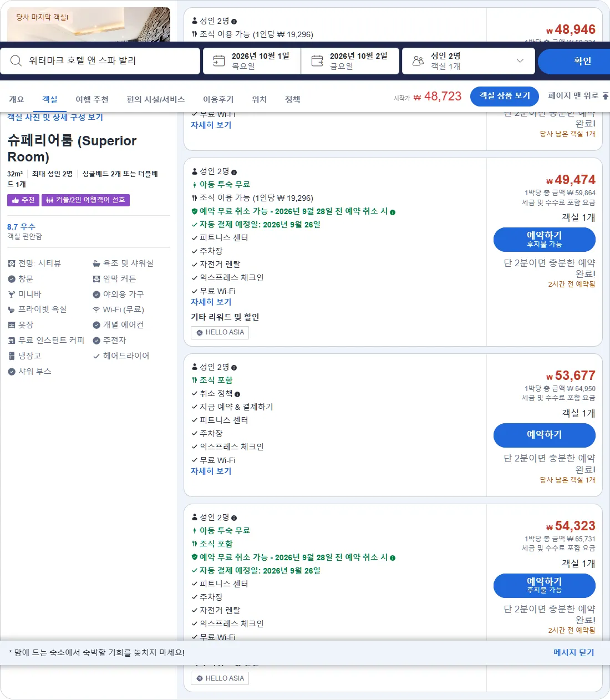Click the 개별 에어컨 amenity icon
610x700 pixels.
(x=96, y=325)
